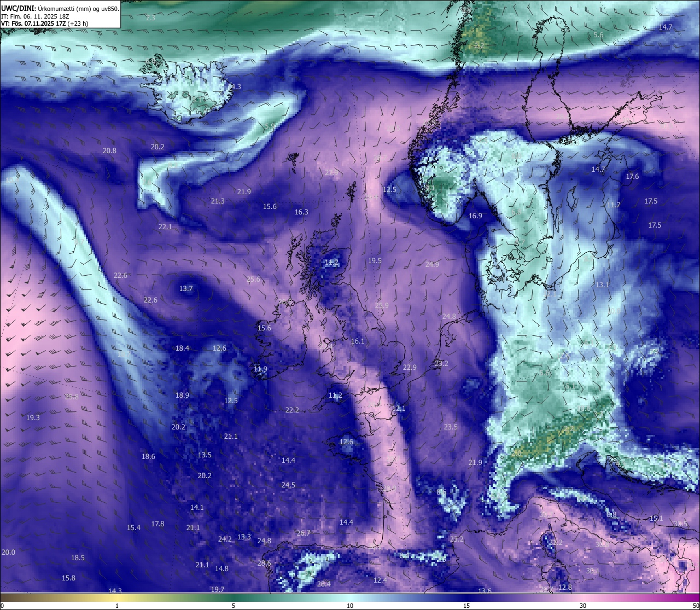The width and height of the screenshot is (700, 610).
Task: Click the 16.3 value on the map
Action: (x=301, y=212)
